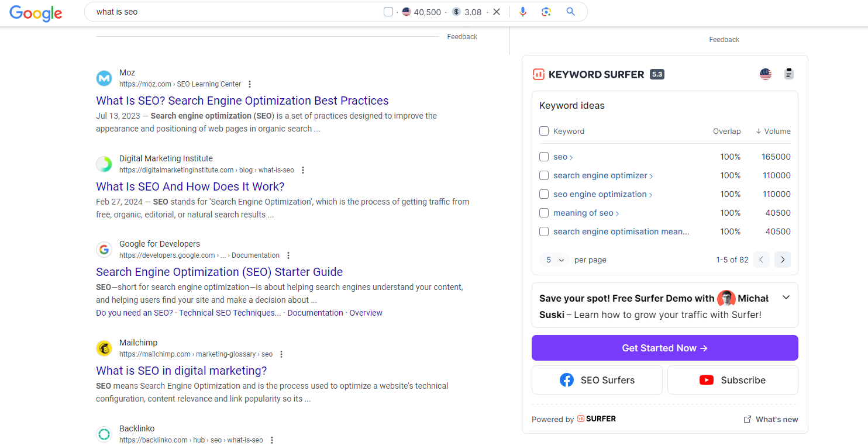Viewport: 868px width, 446px height.
Task: Select all keywords with header checkbox
Action: pos(544,131)
